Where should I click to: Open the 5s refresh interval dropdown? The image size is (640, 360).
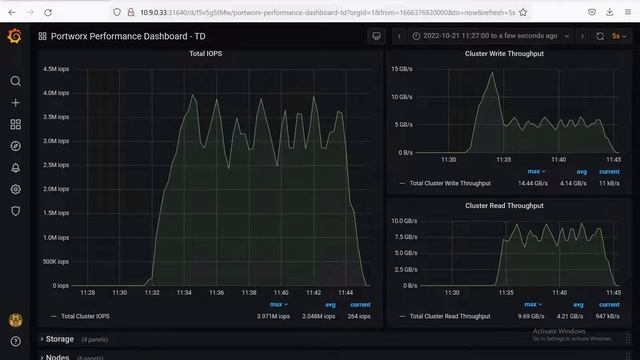pyautogui.click(x=619, y=36)
